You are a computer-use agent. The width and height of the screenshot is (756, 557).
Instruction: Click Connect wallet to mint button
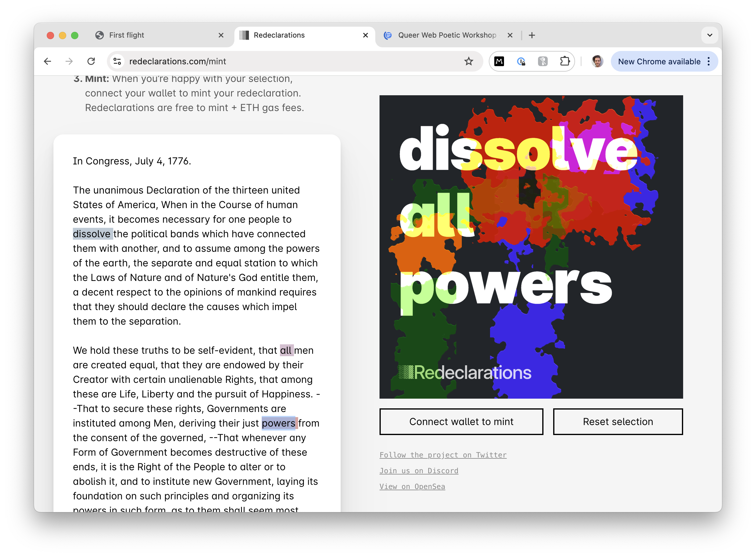461,421
